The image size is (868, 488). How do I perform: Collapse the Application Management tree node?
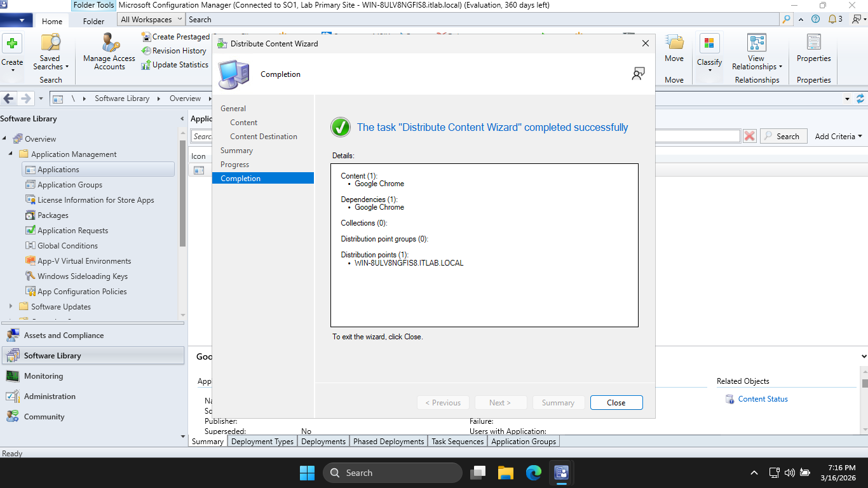pos(11,154)
